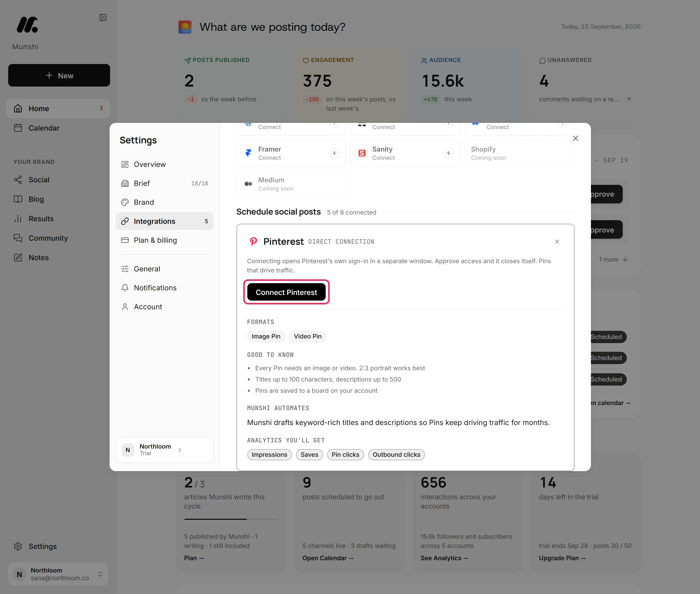Open Home in sidebar
Image resolution: width=700 pixels, height=594 pixels.
(58, 108)
